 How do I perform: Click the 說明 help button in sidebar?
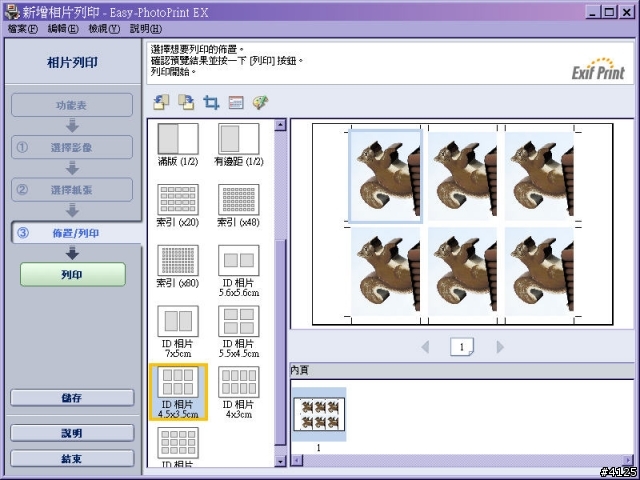click(72, 433)
